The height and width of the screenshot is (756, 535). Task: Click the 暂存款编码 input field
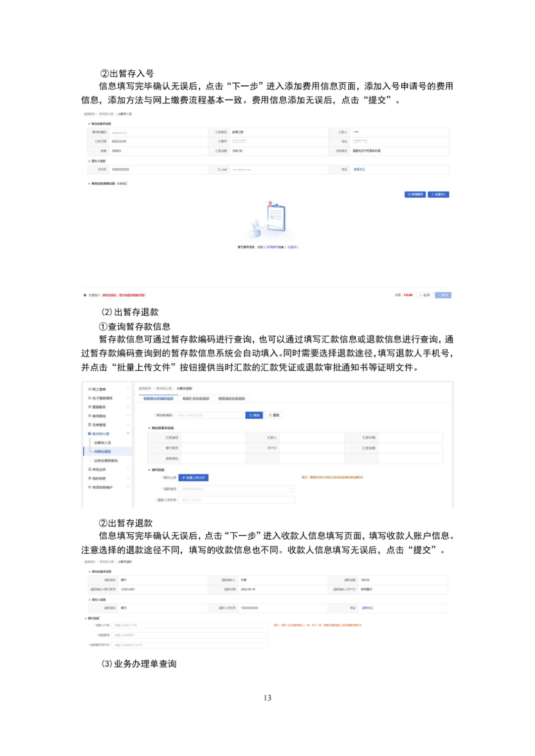(207, 415)
